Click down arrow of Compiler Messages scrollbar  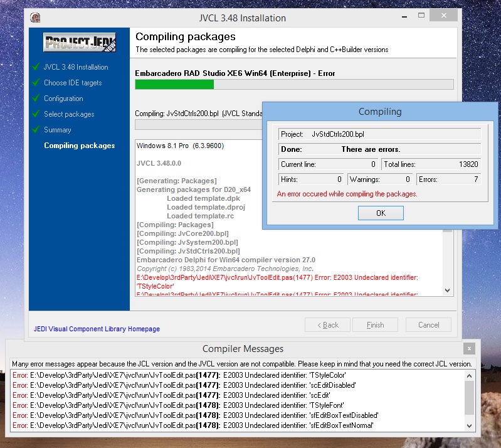pyautogui.click(x=469, y=426)
